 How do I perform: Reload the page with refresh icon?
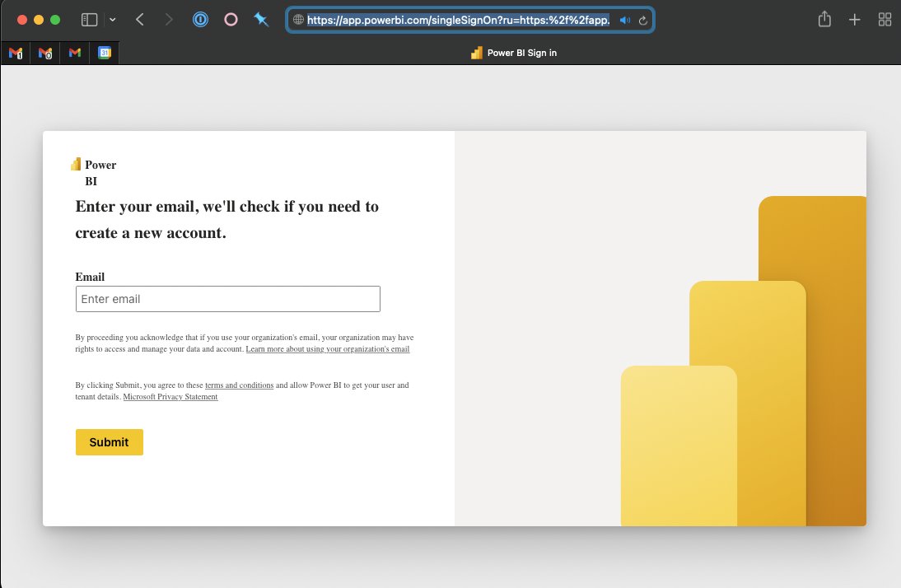[643, 20]
